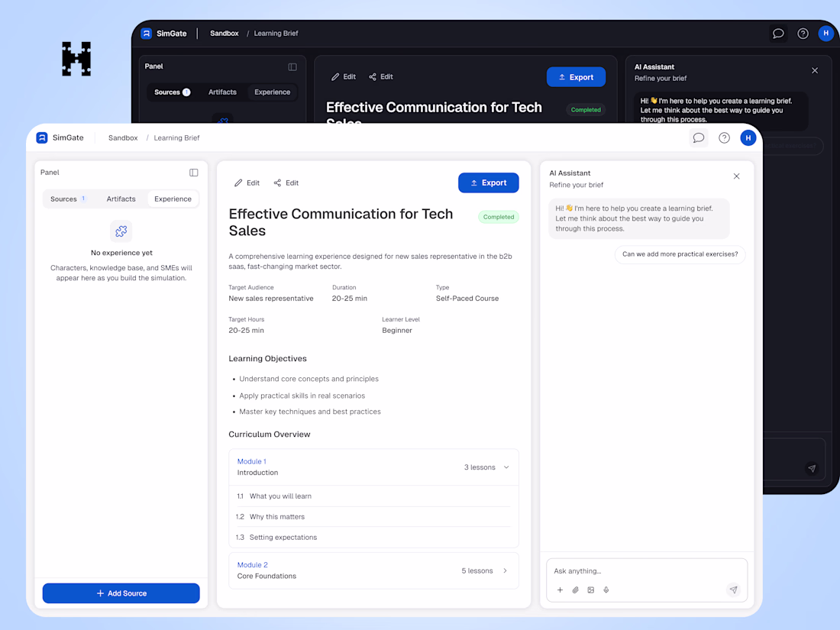Click Completed status badge in light window
The image size is (840, 630).
click(498, 217)
